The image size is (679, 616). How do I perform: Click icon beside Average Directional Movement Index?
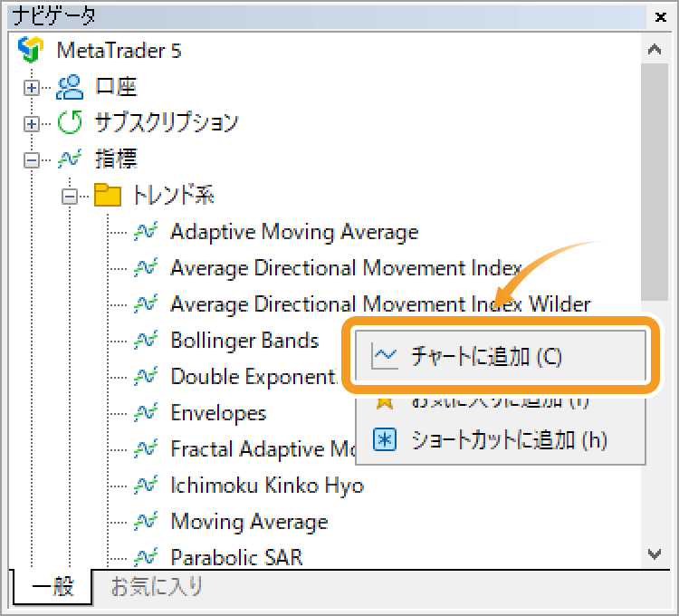146,268
